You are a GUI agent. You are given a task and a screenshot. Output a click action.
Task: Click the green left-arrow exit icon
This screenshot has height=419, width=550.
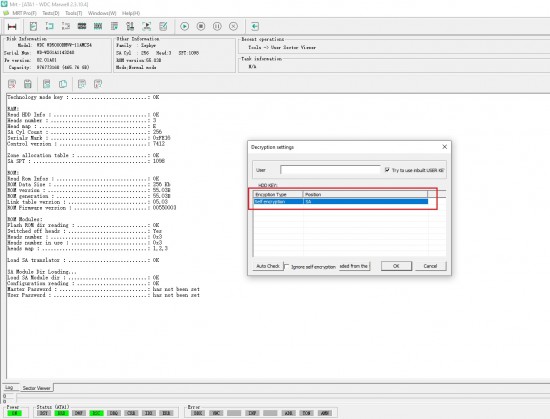point(255,26)
